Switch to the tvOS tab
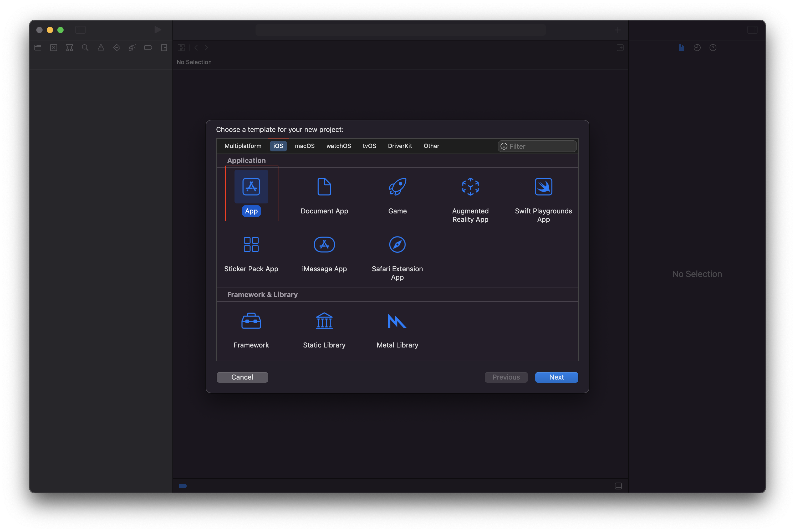The image size is (795, 532). [x=369, y=145]
